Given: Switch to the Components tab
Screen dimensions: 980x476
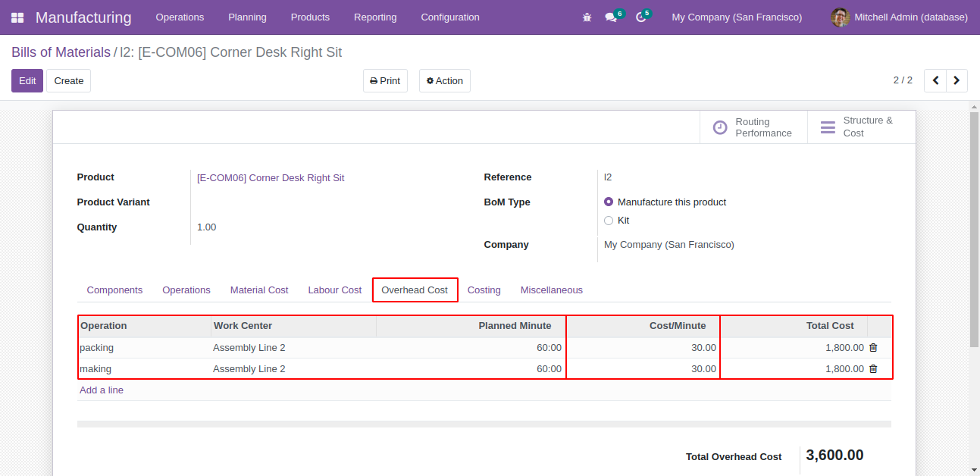Looking at the screenshot, I should click(x=114, y=290).
